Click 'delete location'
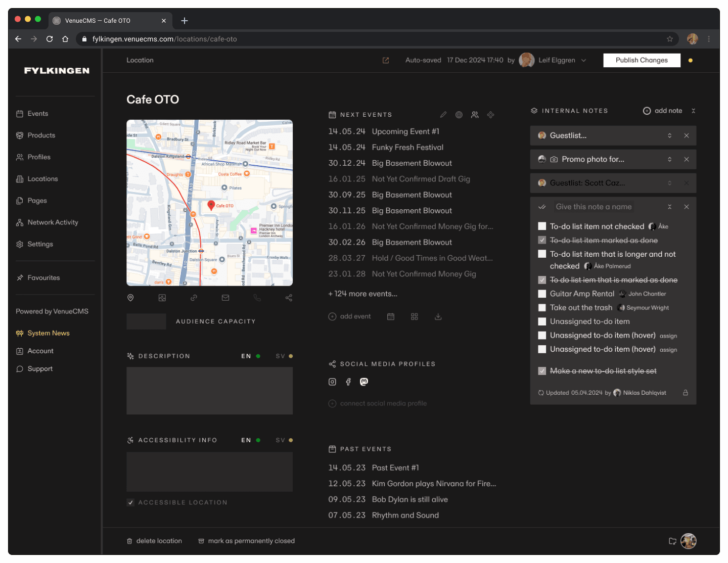 154,541
